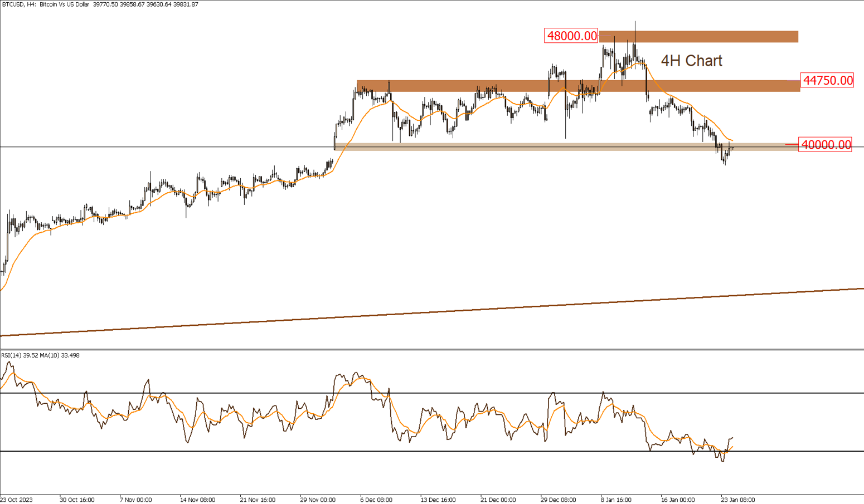Click the 44750.00 price label

click(827, 81)
